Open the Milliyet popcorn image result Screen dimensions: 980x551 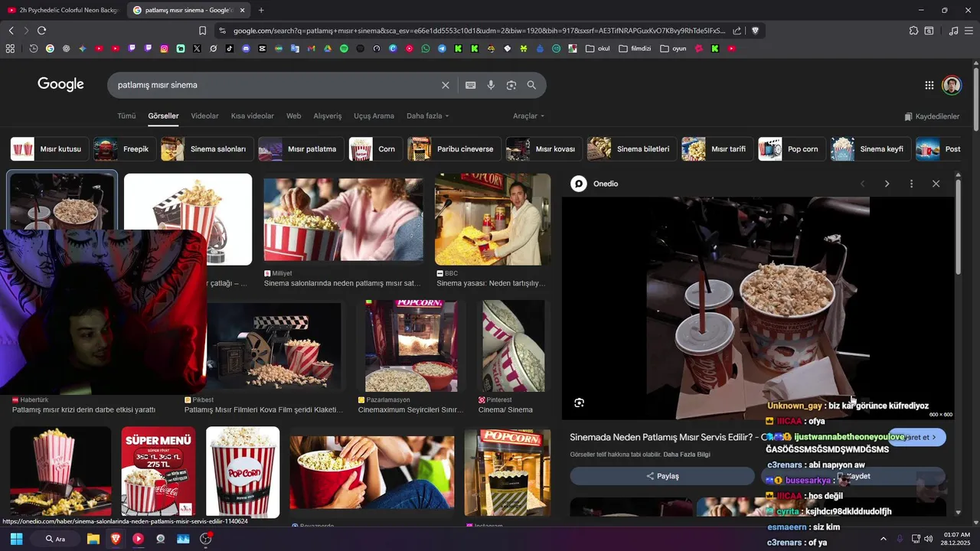tap(343, 220)
